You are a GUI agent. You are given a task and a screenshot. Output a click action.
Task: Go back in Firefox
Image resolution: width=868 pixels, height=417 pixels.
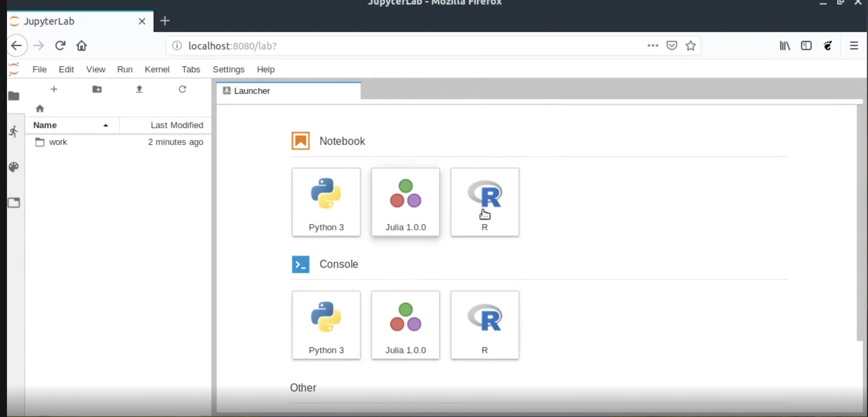tap(16, 45)
